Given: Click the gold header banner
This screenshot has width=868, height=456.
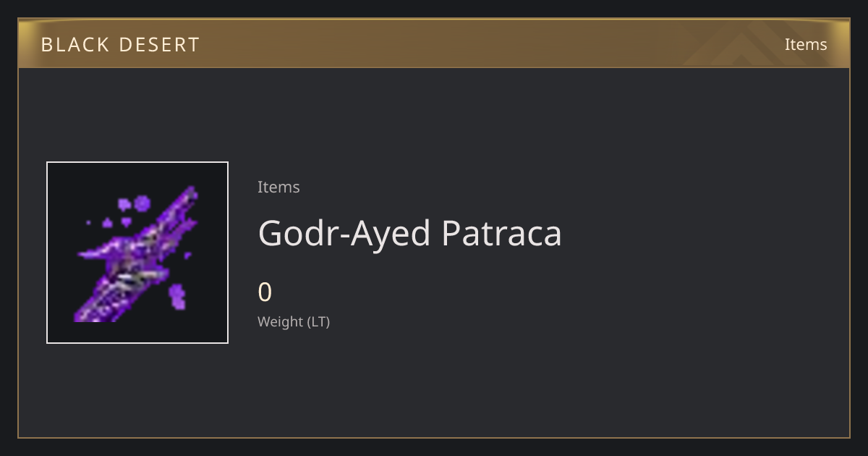Looking at the screenshot, I should pos(434,43).
